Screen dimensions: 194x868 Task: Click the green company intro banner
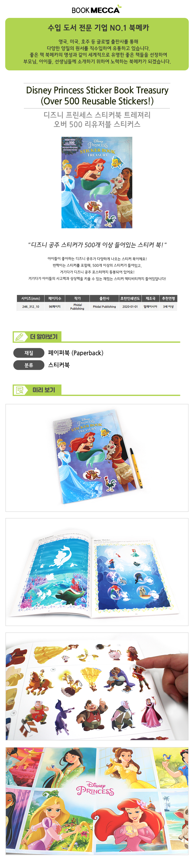97,44
